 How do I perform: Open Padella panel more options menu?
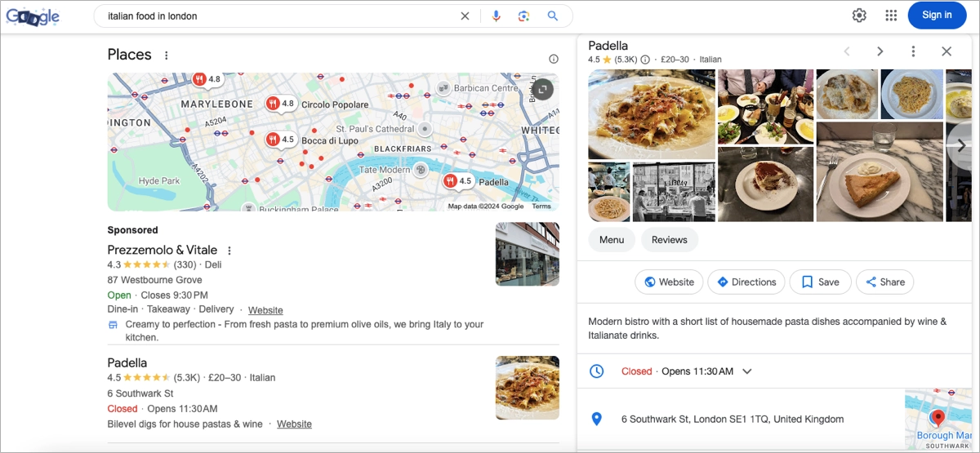tap(913, 51)
